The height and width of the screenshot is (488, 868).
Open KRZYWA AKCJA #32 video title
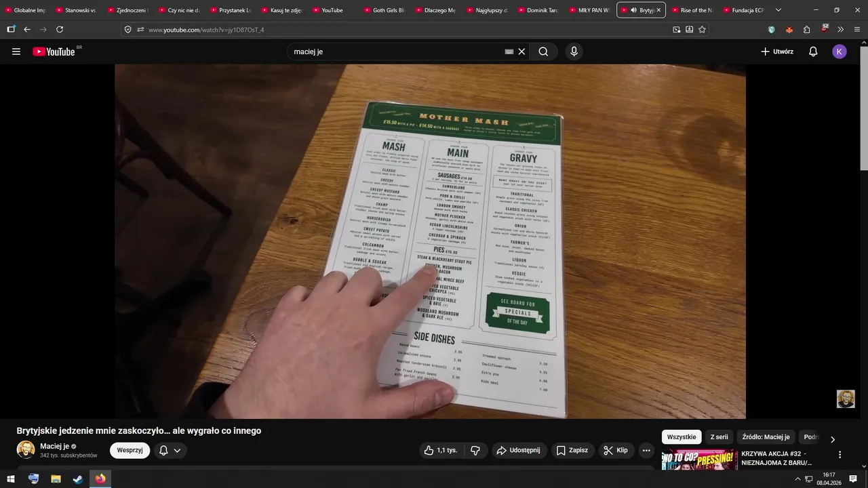coord(776,458)
